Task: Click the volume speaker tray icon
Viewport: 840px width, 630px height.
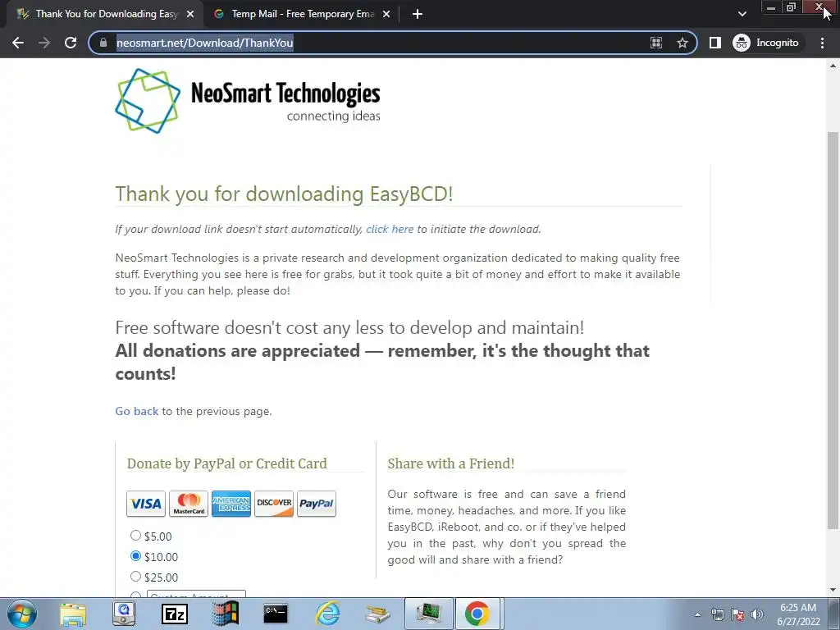Action: click(x=757, y=614)
